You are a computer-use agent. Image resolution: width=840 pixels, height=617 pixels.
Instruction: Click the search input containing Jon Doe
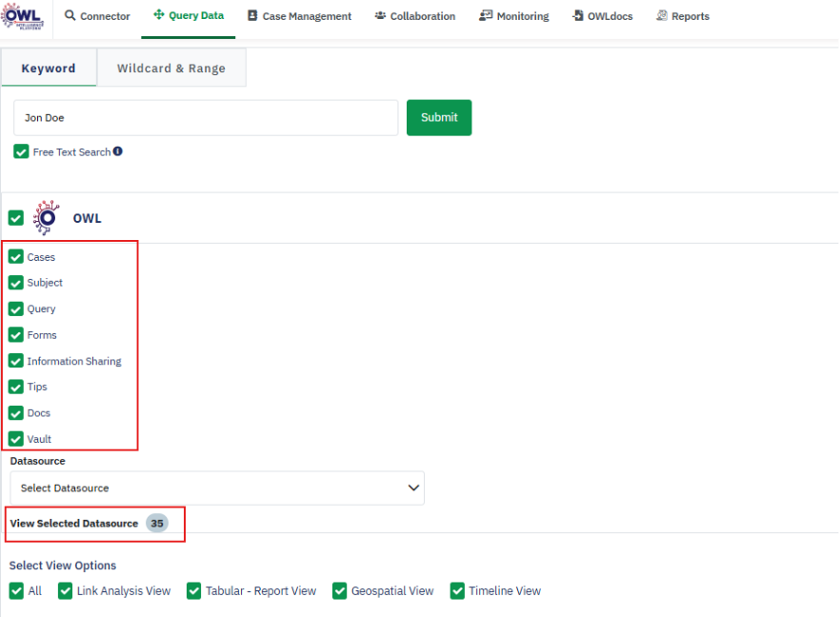[x=205, y=117]
